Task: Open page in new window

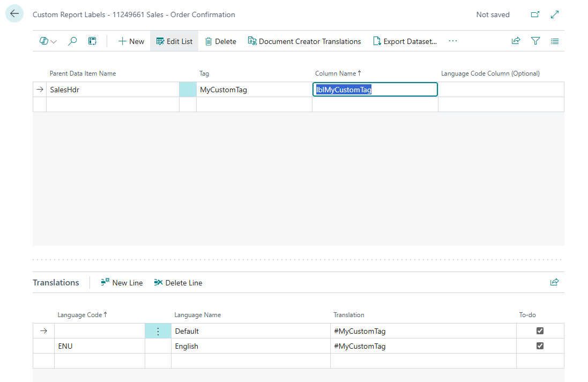Action: 535,14
